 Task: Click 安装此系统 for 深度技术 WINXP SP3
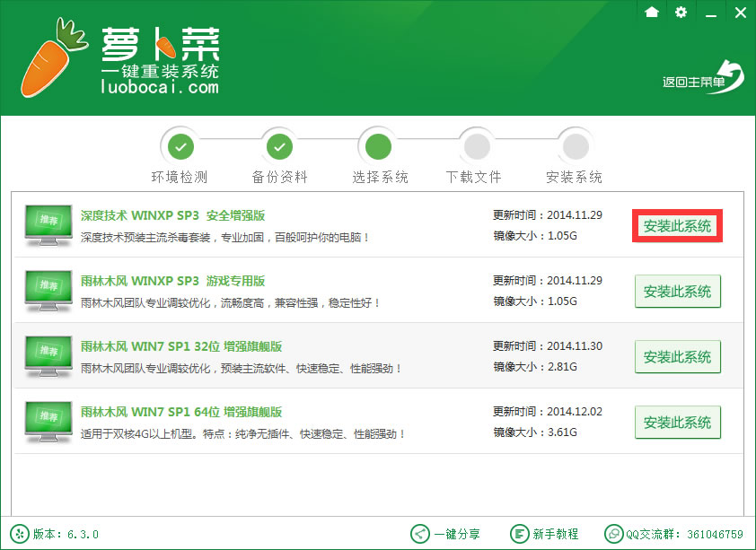[x=677, y=225]
